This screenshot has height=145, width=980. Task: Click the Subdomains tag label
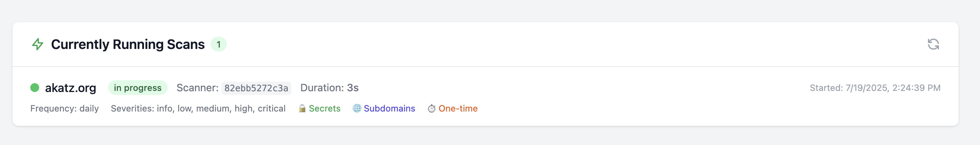click(x=389, y=109)
